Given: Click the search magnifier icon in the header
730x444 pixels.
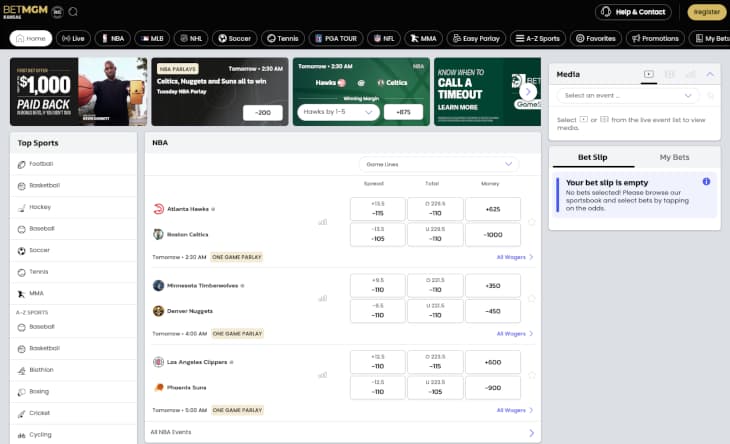Looking at the screenshot, I should pos(73,12).
